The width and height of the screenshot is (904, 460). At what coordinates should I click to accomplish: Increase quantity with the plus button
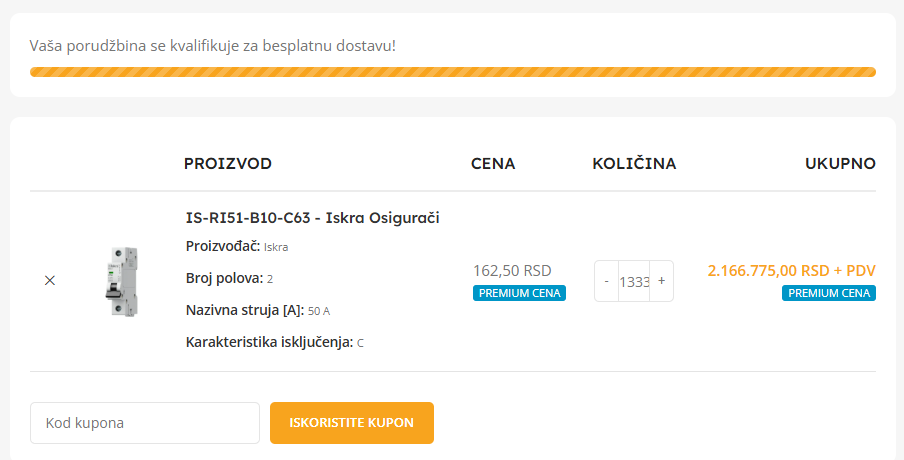(661, 281)
